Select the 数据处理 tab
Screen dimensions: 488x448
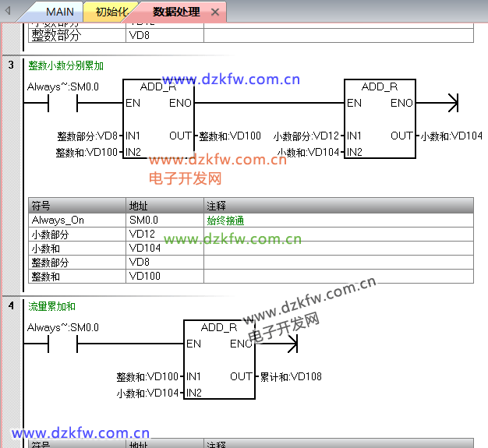coord(175,12)
